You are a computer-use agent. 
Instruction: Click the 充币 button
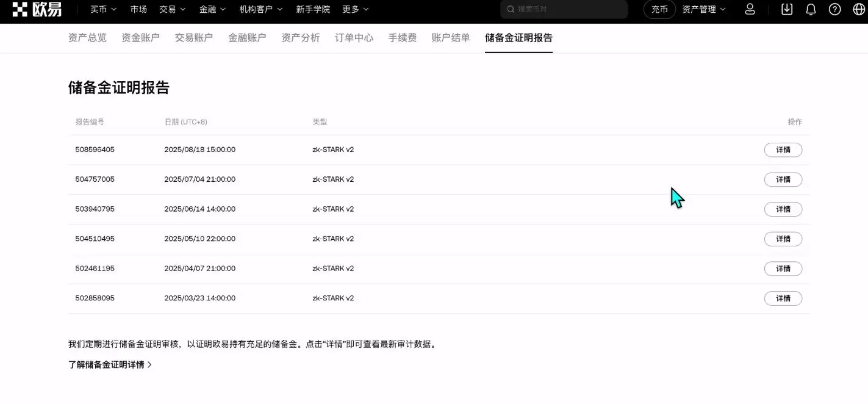click(659, 9)
